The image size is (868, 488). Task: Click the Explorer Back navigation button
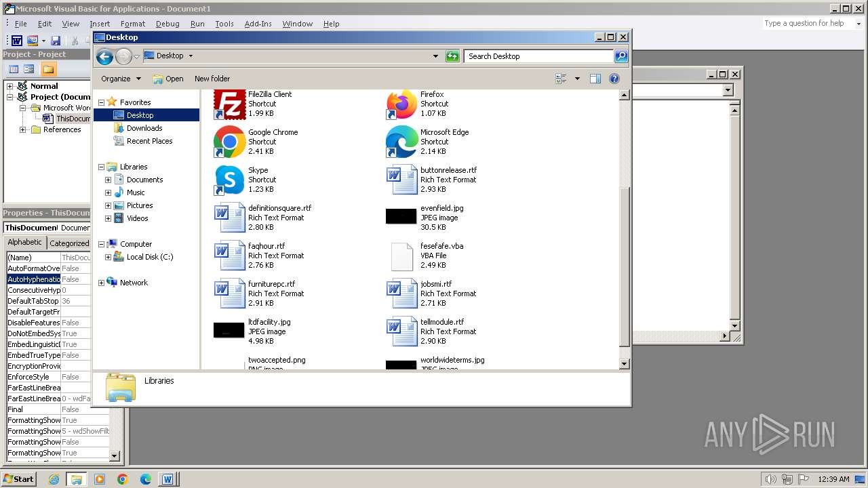pyautogui.click(x=104, y=56)
